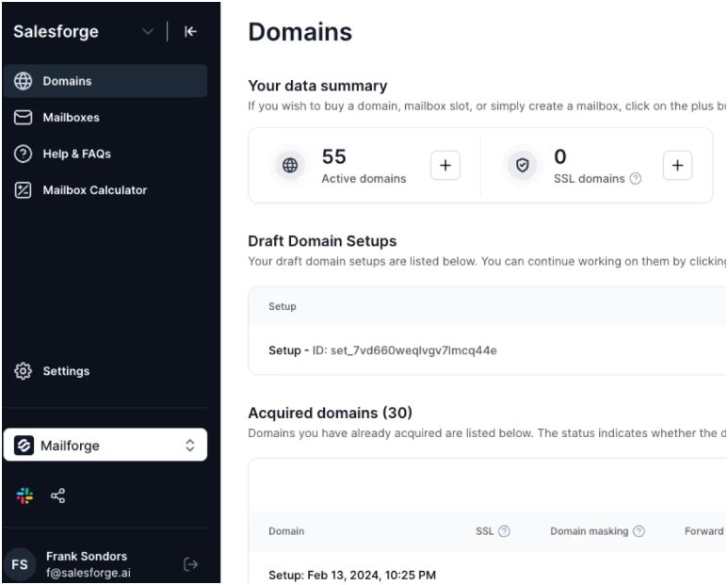
Task: Click the shield icon in SSL domains card
Action: 523,165
